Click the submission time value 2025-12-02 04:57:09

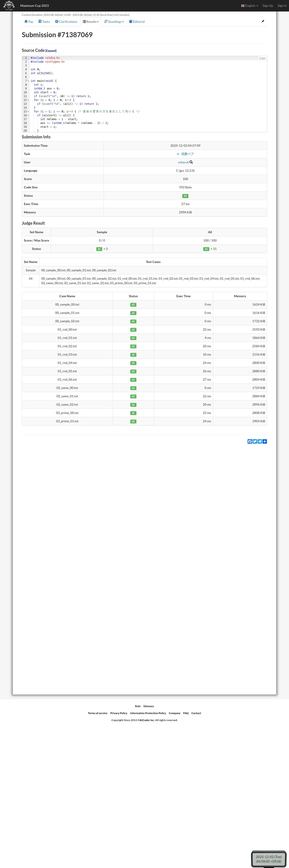185,146
